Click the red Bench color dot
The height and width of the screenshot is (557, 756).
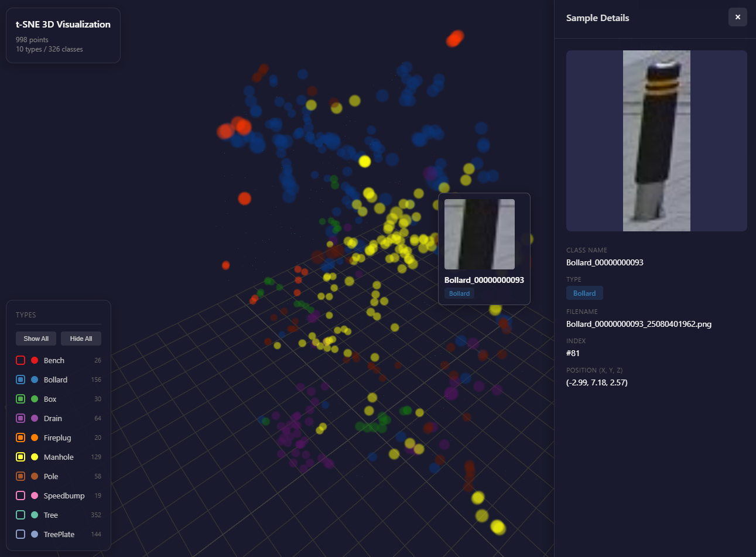(x=35, y=360)
